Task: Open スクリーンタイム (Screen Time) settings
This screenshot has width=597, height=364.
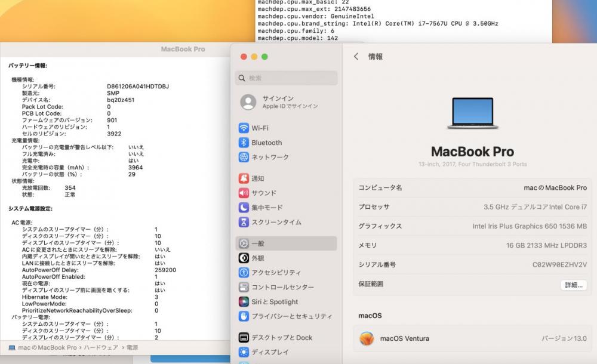Action: [x=286, y=222]
